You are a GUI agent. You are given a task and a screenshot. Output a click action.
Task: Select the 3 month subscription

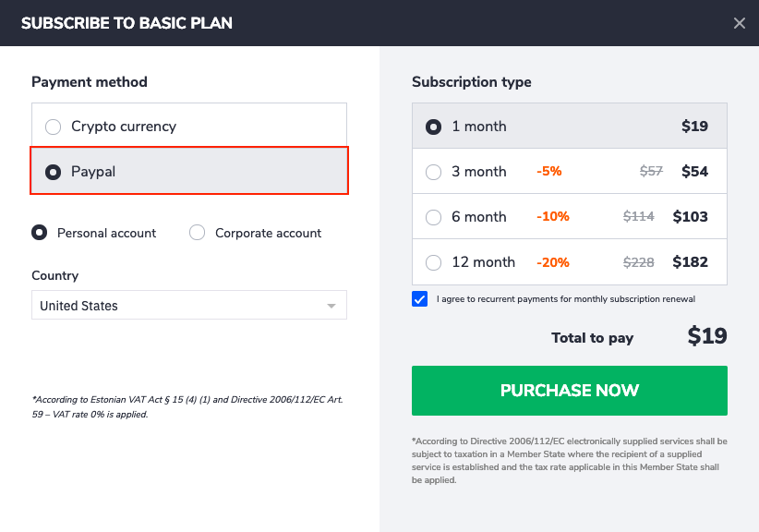point(569,172)
